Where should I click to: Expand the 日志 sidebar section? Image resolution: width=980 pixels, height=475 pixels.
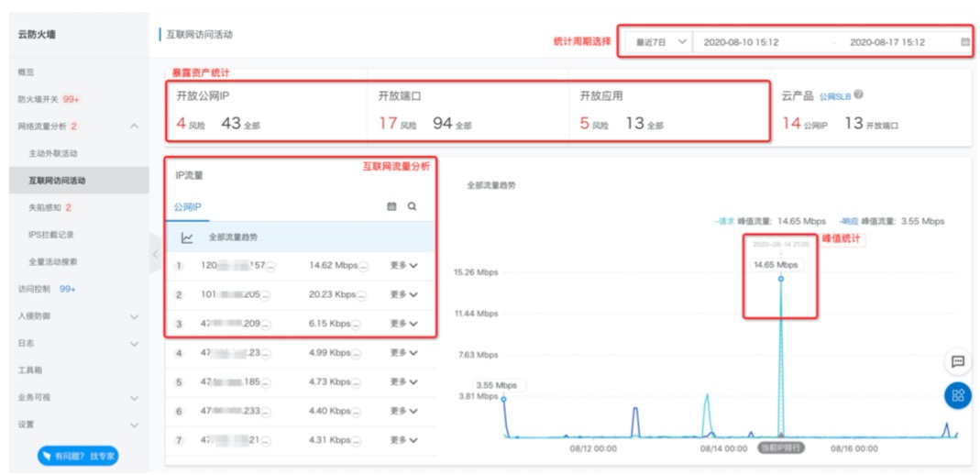[134, 344]
